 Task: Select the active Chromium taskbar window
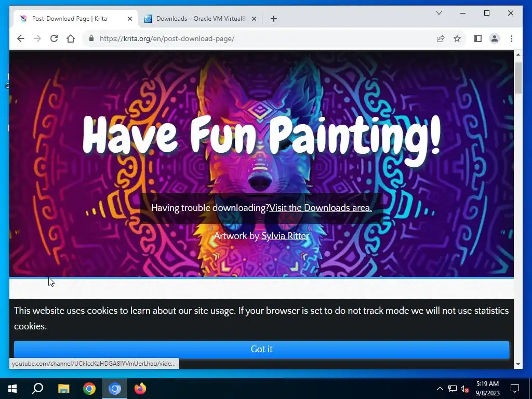point(115,389)
